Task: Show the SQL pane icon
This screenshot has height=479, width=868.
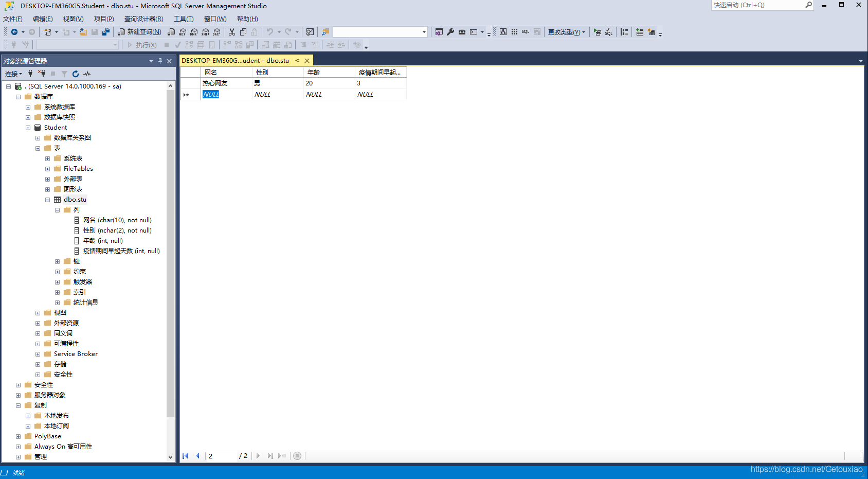Action: (526, 32)
